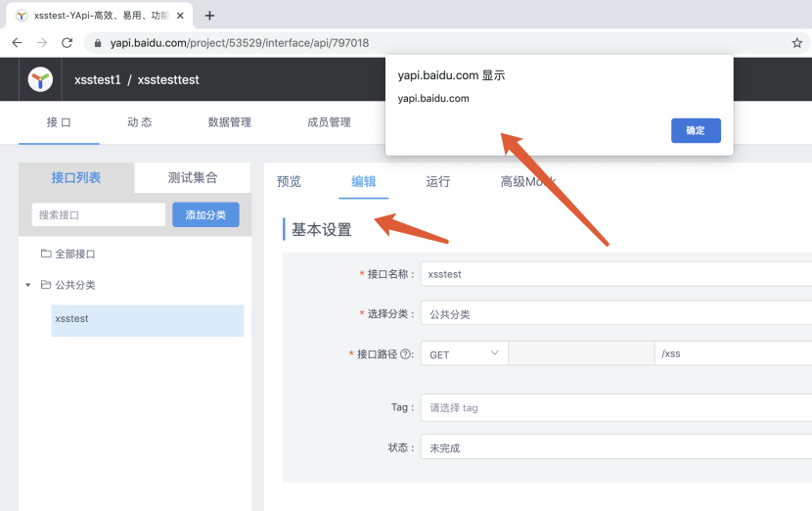
Task: Open the 选择分类 dropdown
Action: click(616, 313)
